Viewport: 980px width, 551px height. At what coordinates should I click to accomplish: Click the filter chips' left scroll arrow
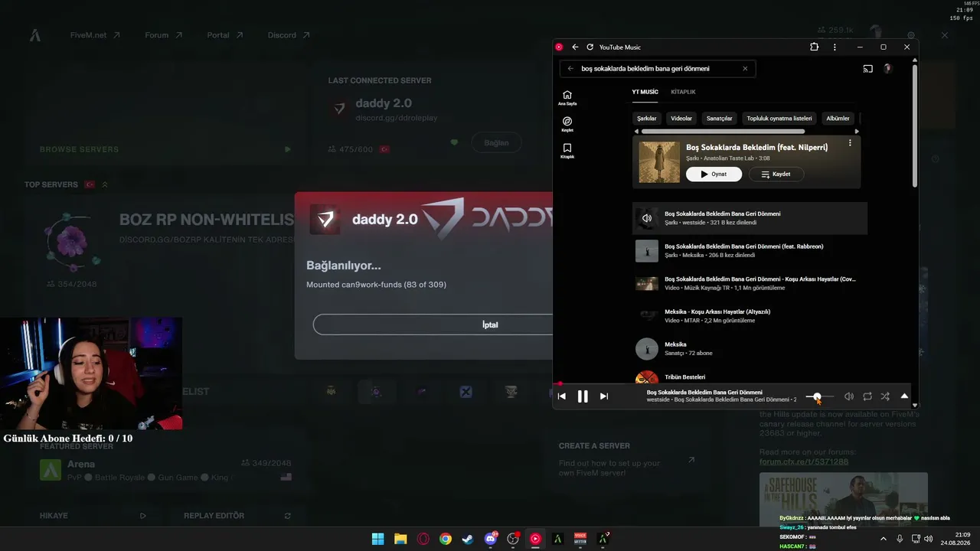[x=637, y=132]
